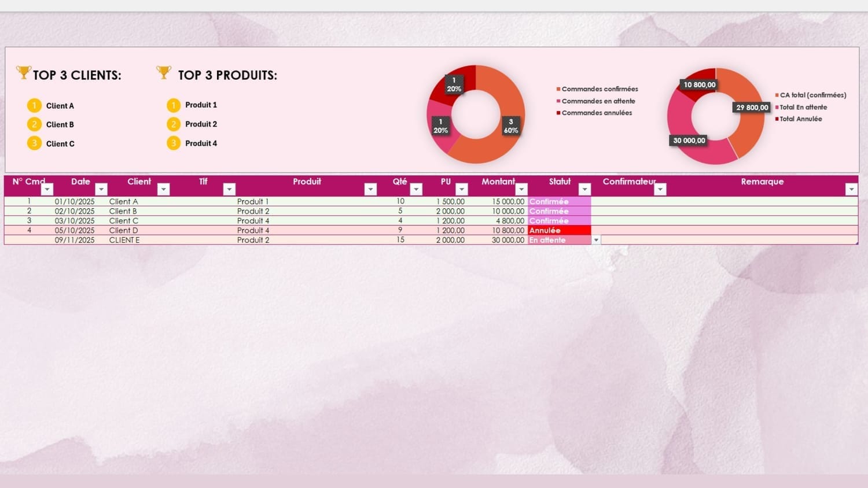Open the Qté column filter dropdown
Image resolution: width=868 pixels, height=488 pixels.
[x=416, y=189]
